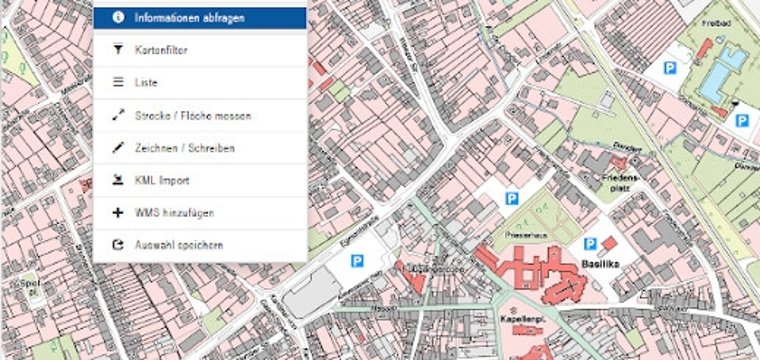Open the Kartenfilter menu entry

200,50
